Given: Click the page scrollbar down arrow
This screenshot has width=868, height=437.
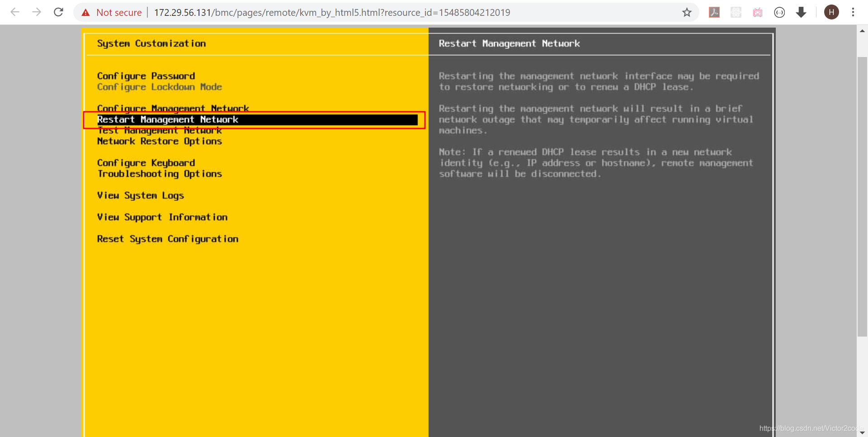Looking at the screenshot, I should point(862,432).
